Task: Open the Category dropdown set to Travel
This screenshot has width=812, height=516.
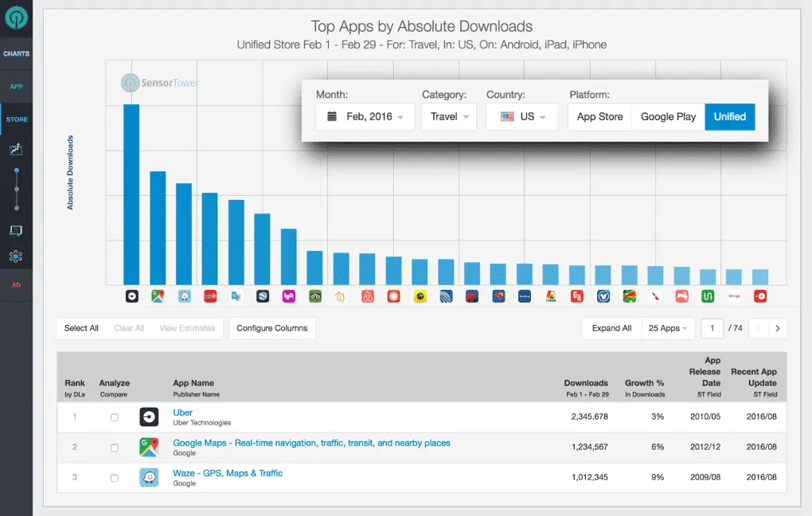Action: (x=449, y=116)
